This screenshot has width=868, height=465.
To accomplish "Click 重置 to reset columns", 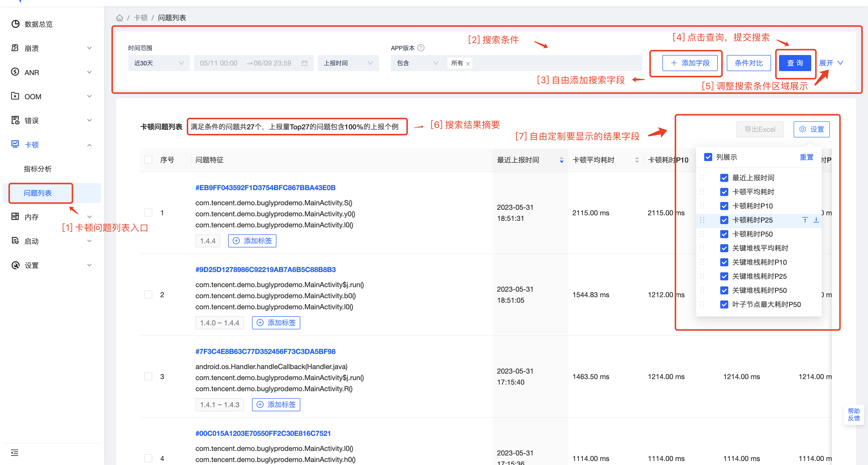I will coord(806,157).
